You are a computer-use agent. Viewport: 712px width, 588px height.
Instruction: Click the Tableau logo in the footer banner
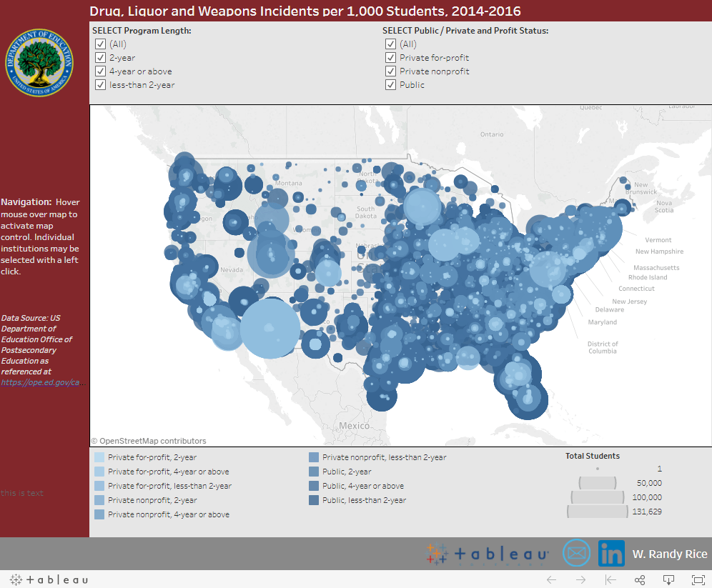pos(488,554)
